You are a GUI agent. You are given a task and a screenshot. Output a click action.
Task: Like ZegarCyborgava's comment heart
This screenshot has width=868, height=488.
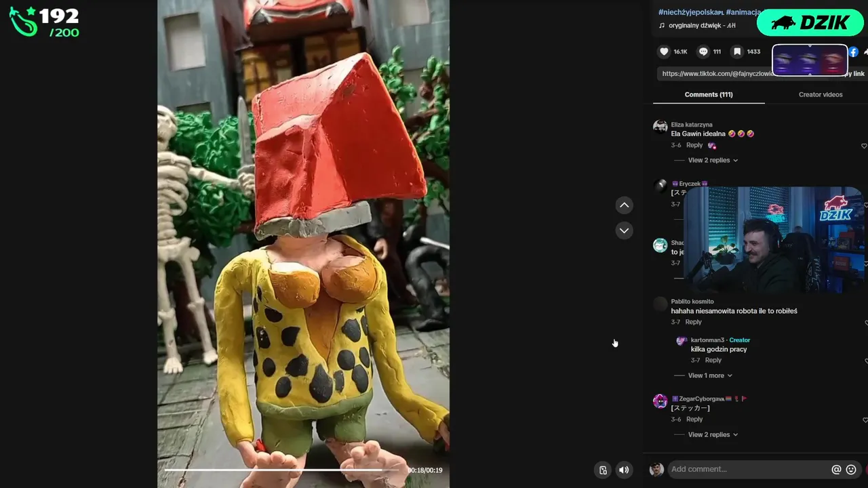click(x=865, y=420)
